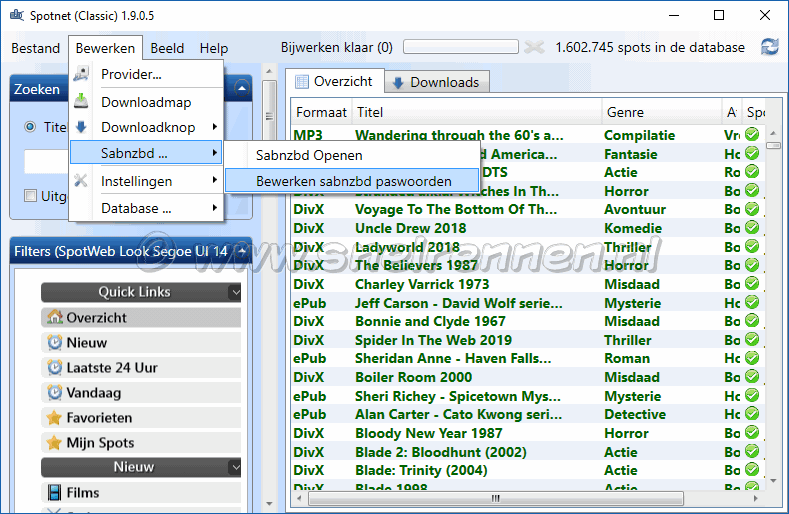Click the Instellingen tools icon
789x514 pixels.
coord(81,181)
